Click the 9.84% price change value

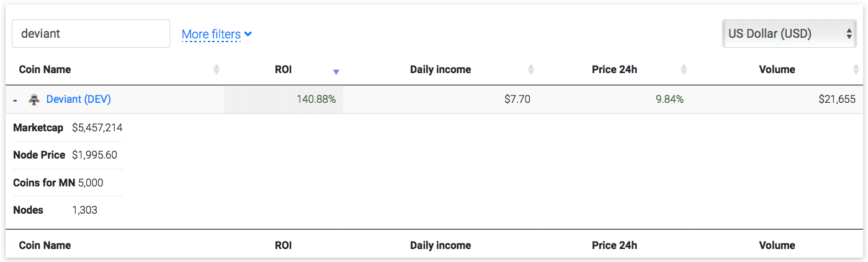(x=669, y=99)
